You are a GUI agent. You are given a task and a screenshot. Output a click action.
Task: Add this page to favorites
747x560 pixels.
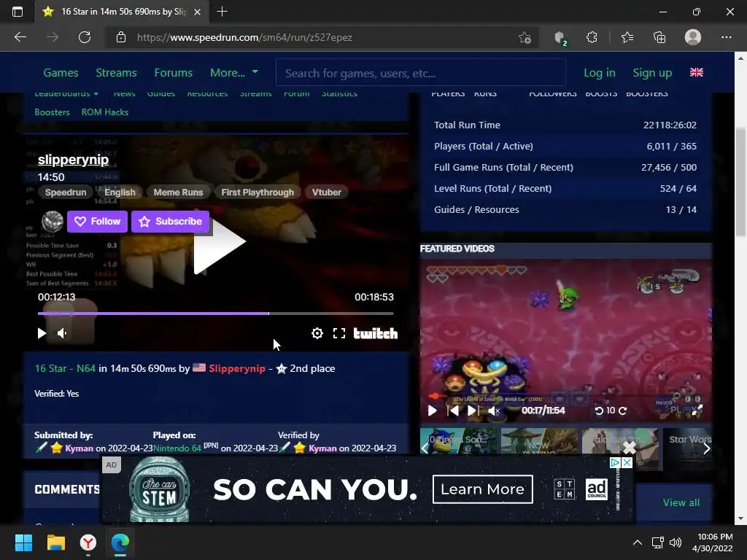(525, 37)
